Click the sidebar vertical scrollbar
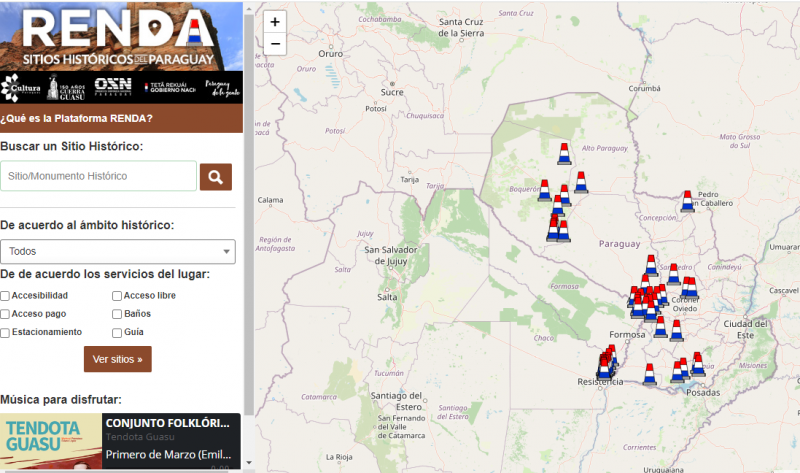 click(248, 214)
